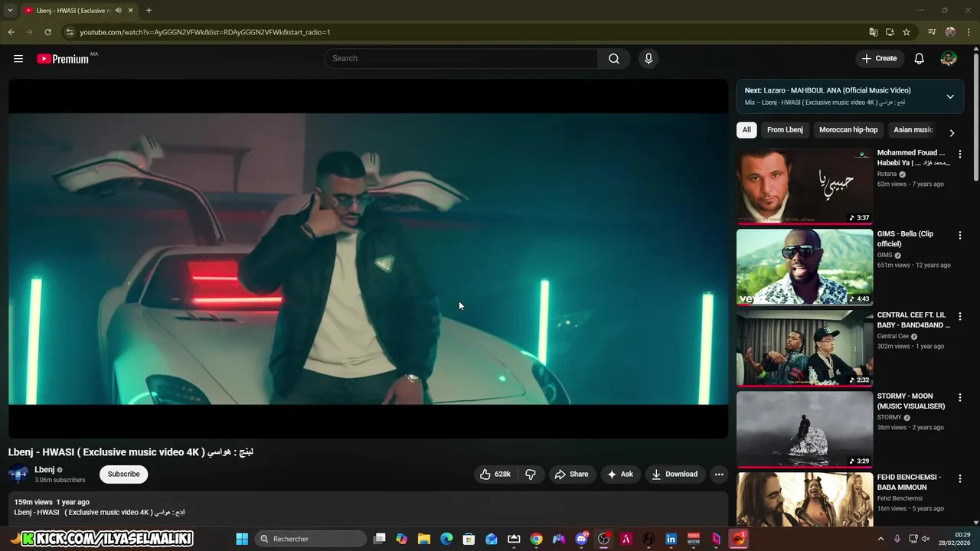Click the Share button
The image size is (980, 551).
click(571, 474)
